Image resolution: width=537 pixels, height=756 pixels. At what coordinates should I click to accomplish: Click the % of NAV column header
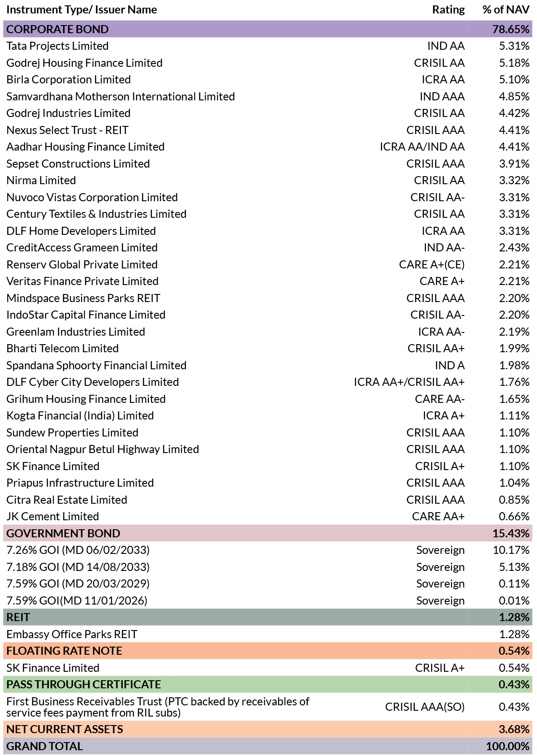(x=506, y=10)
